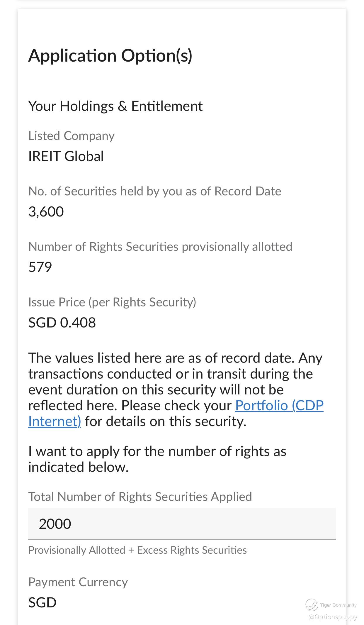364x625 pixels.
Task: Click the @Optionspuppy watermark handle
Action: coord(333,617)
